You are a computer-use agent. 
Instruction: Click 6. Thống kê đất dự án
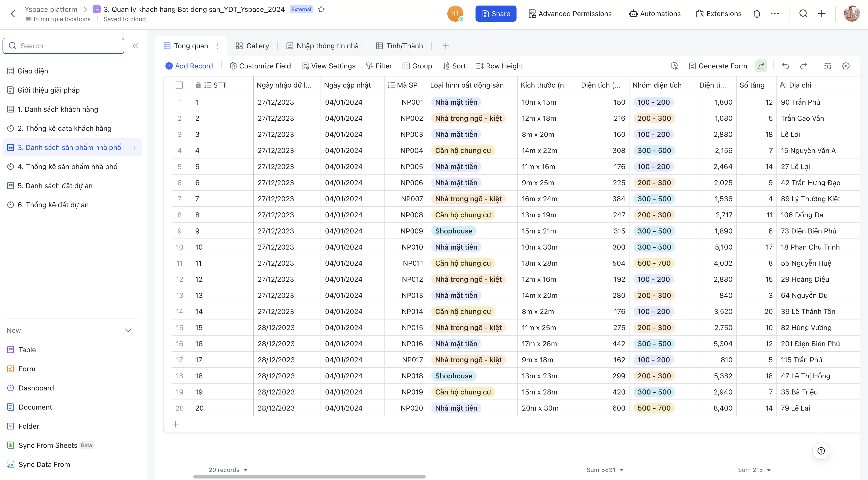tap(72, 205)
